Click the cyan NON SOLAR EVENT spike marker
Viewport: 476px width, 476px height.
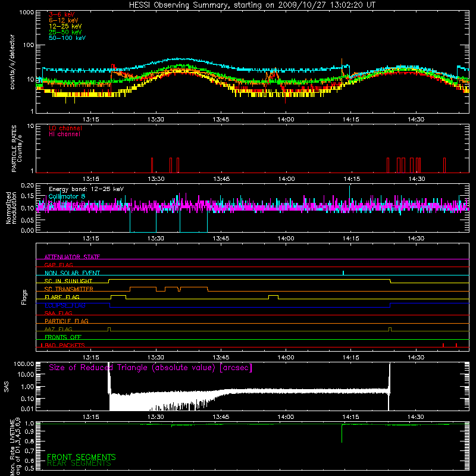pyautogui.click(x=343, y=273)
